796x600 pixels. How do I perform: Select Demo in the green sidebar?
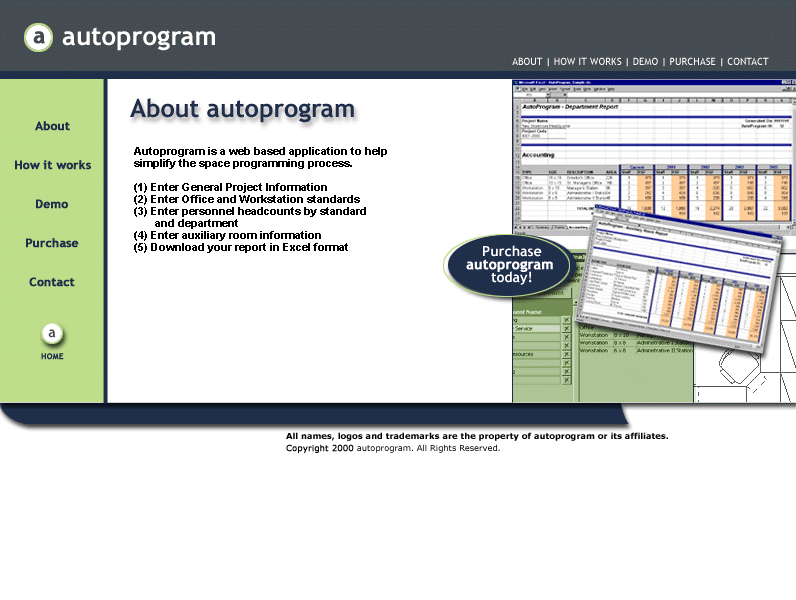click(52, 204)
